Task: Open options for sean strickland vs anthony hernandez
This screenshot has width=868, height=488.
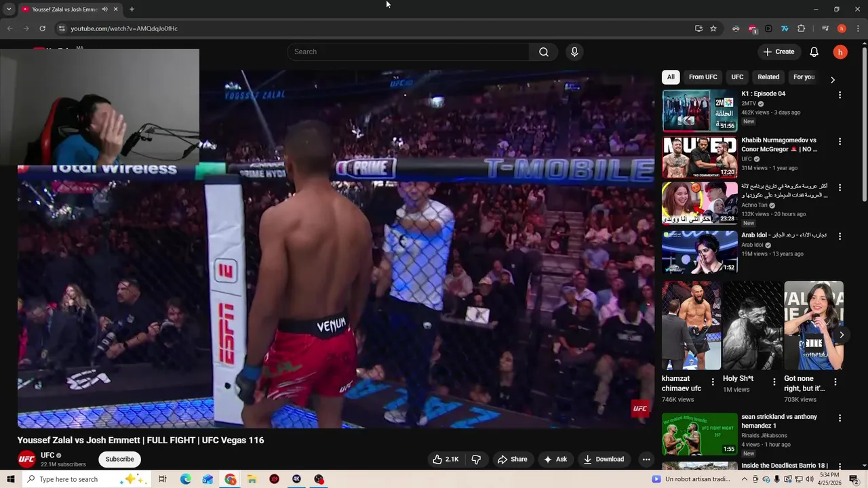Action: tap(840, 418)
